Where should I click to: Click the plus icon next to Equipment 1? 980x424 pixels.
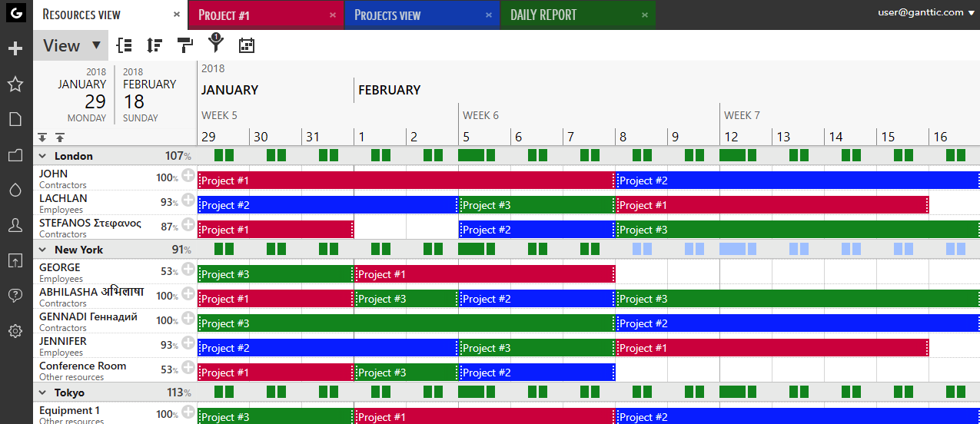pos(188,412)
